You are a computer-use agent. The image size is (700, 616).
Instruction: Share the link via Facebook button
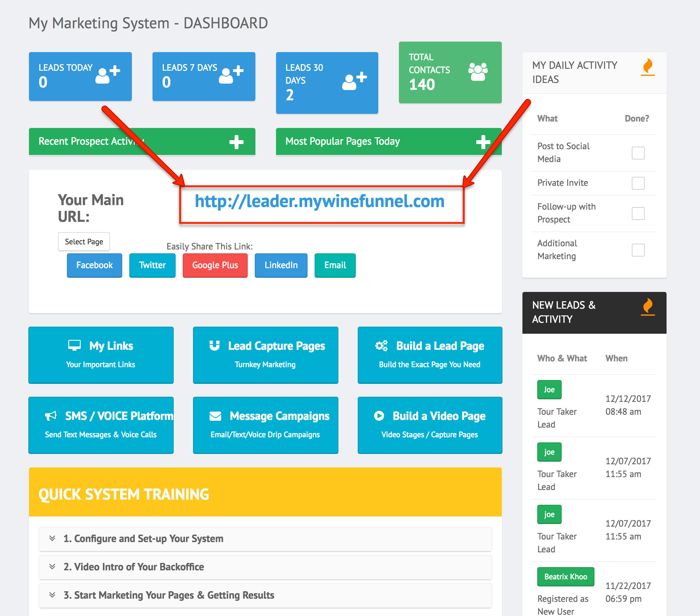pos(94,265)
